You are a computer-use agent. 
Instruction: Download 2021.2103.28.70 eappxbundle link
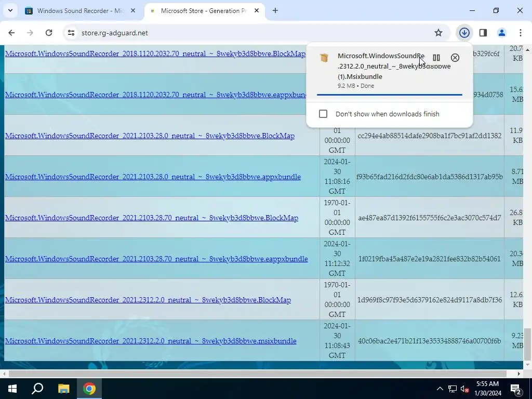(156, 259)
